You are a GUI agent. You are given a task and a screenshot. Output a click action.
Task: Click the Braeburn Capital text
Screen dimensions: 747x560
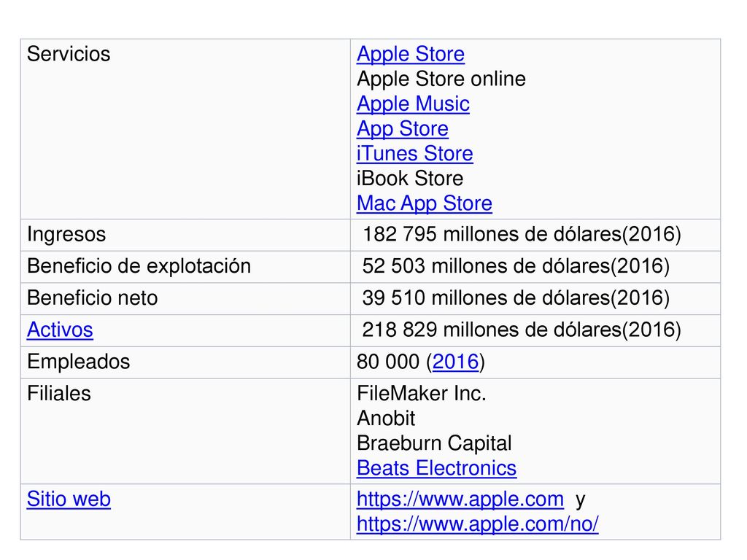(x=434, y=443)
